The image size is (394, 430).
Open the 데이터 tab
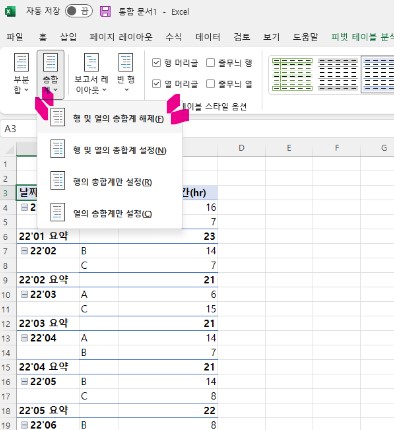208,36
